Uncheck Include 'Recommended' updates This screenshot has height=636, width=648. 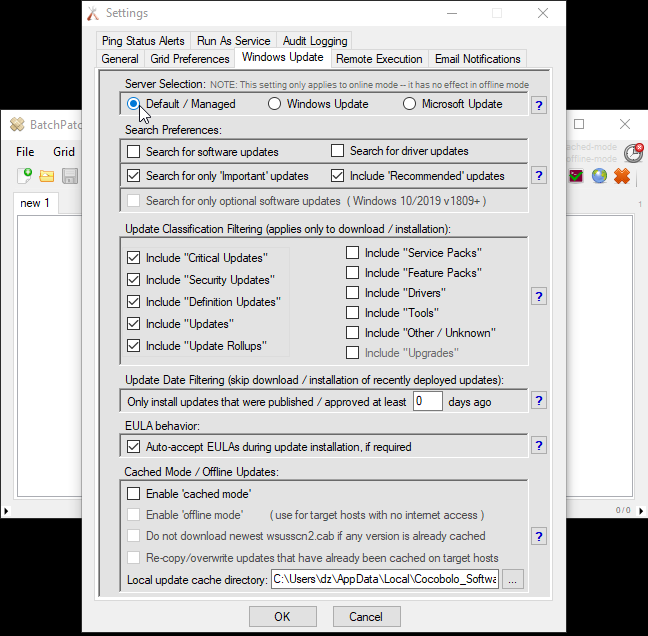(x=338, y=176)
